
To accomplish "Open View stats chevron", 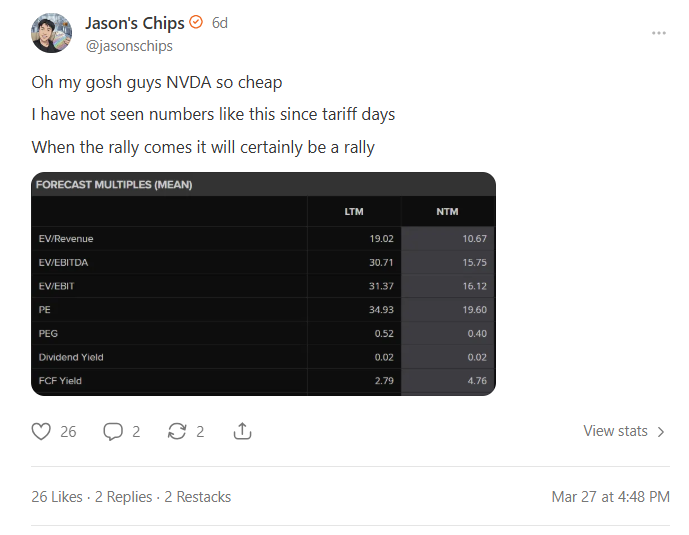I will click(x=661, y=432).
